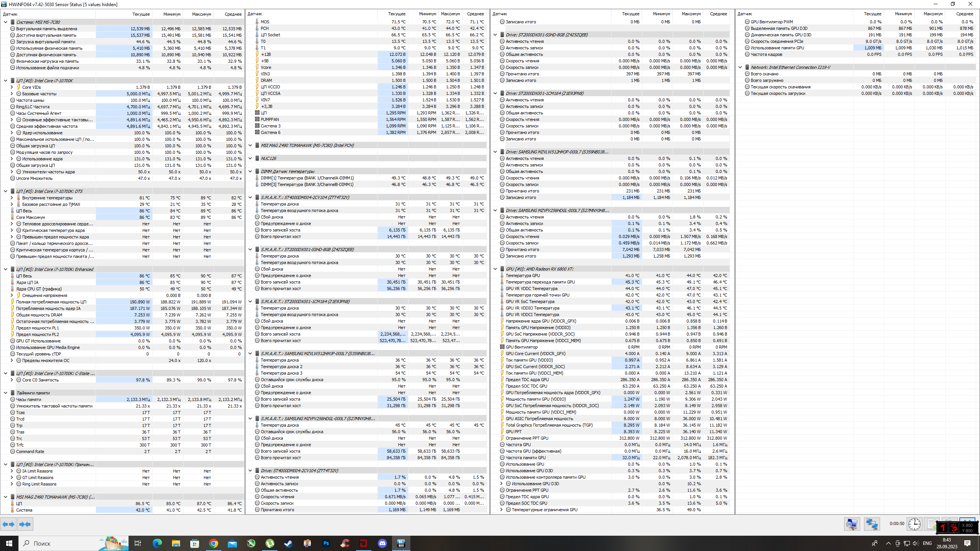This screenshot has height=551, width=980.
Task: Click the Максимум column header in first panel
Action: pyautogui.click(x=201, y=14)
